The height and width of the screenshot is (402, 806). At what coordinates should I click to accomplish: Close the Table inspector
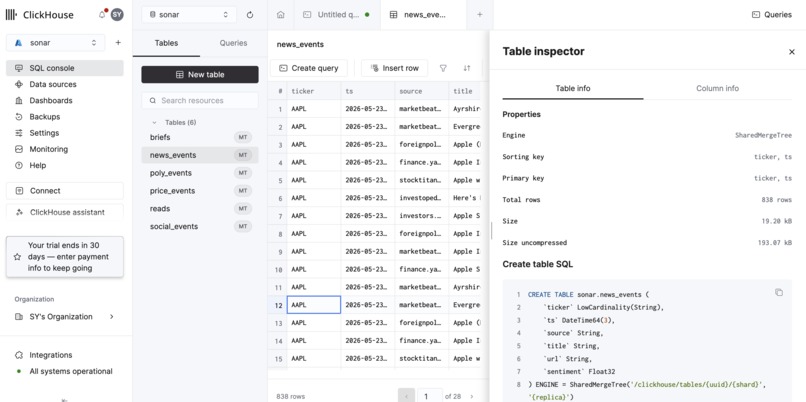[x=792, y=52]
